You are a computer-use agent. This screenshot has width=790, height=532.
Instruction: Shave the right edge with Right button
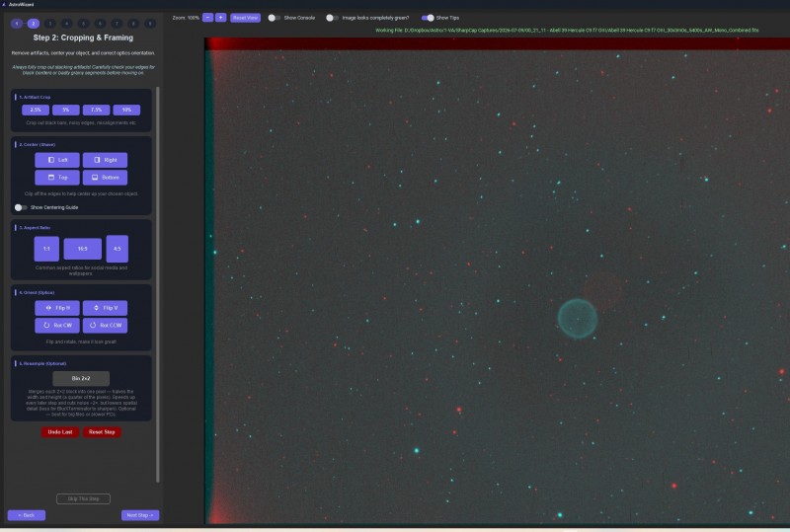105,160
